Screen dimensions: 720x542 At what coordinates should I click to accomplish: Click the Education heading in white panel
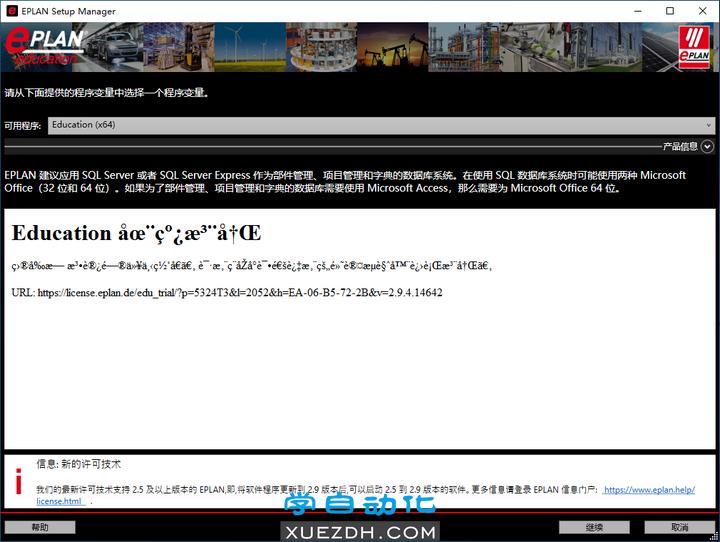point(136,233)
